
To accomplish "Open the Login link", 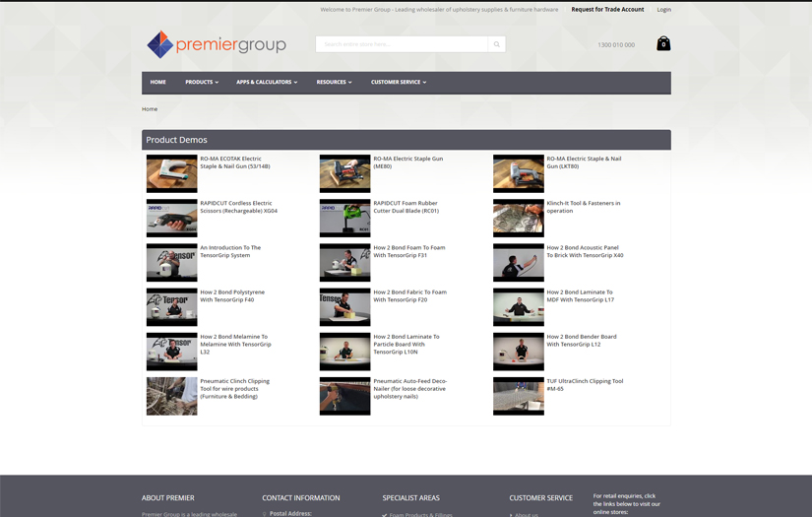I will pyautogui.click(x=664, y=9).
